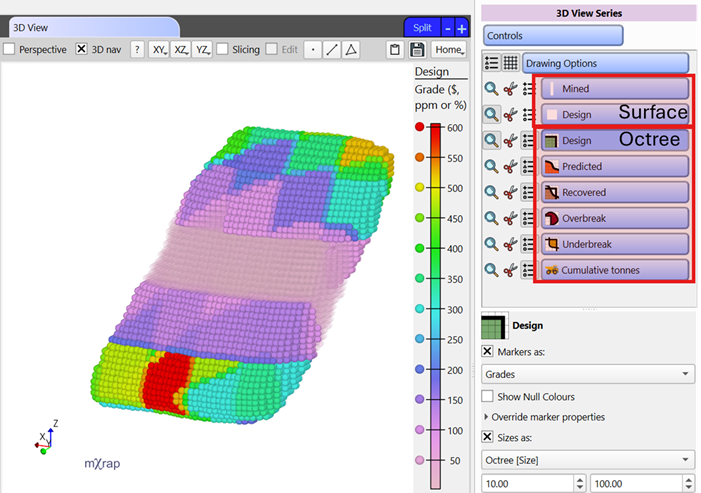Open the Controls tab in side panel
The height and width of the screenshot is (493, 701).
(x=553, y=35)
